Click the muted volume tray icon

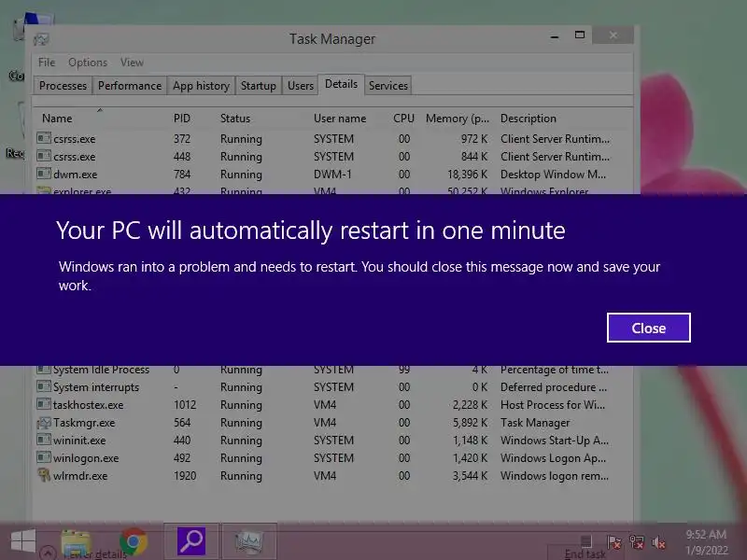point(658,542)
